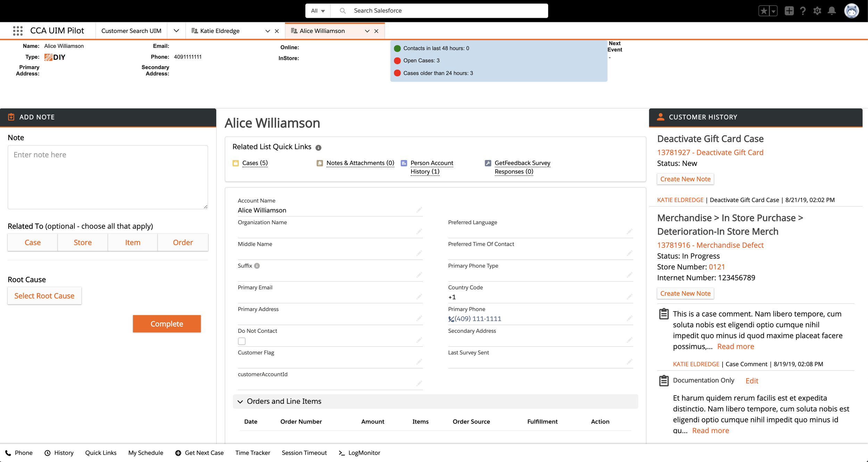Toggle the Case related-to option

33,243
